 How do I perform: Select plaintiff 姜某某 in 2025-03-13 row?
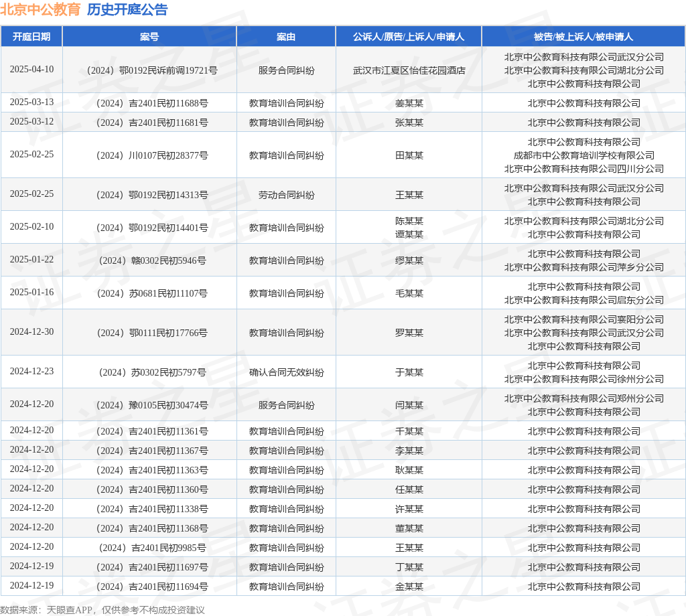[408, 103]
